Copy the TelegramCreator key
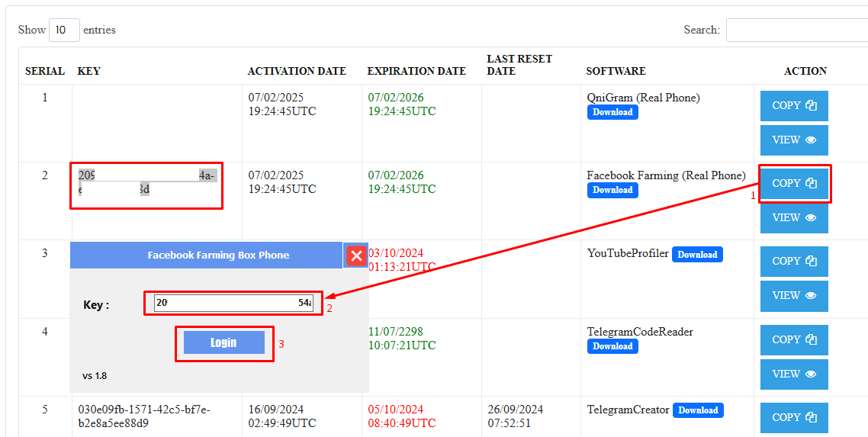This screenshot has height=437, width=868. 794,418
